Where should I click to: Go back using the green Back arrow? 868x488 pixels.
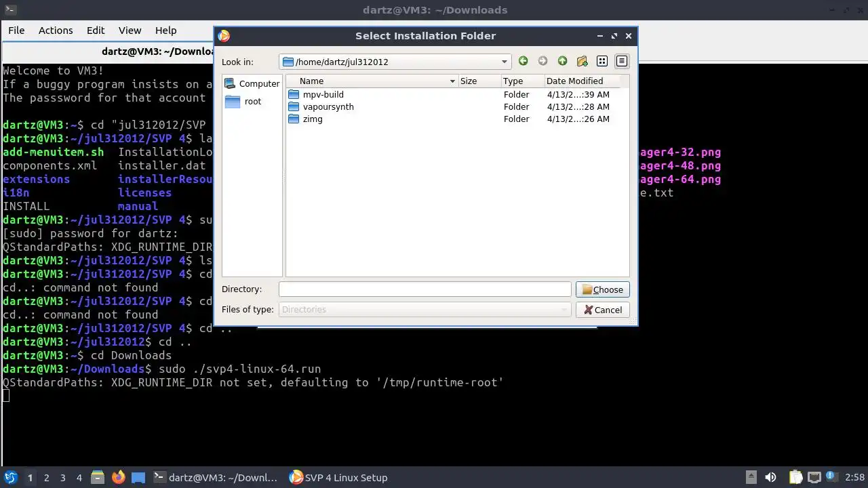point(523,61)
